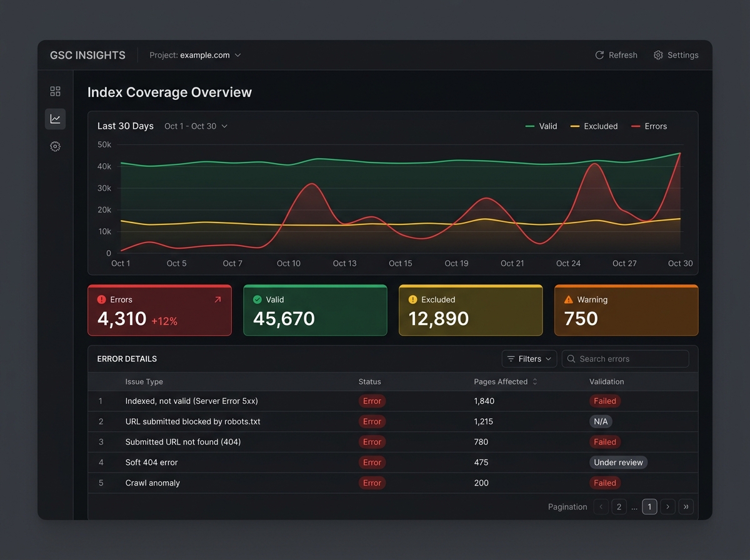The height and width of the screenshot is (560, 750).
Task: Go to page 2 in pagination
Action: (x=619, y=507)
